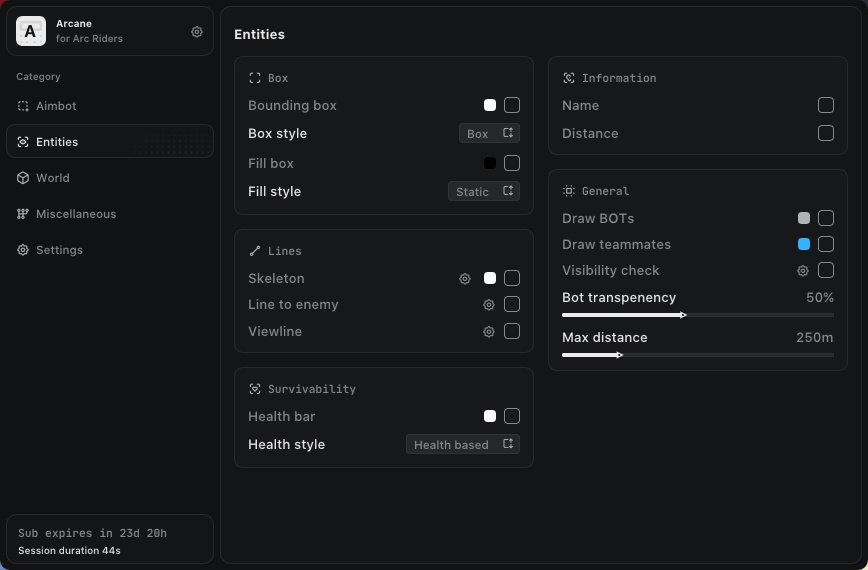Click the settings gear beside the Arcane title
The height and width of the screenshot is (570, 868).
tap(197, 32)
